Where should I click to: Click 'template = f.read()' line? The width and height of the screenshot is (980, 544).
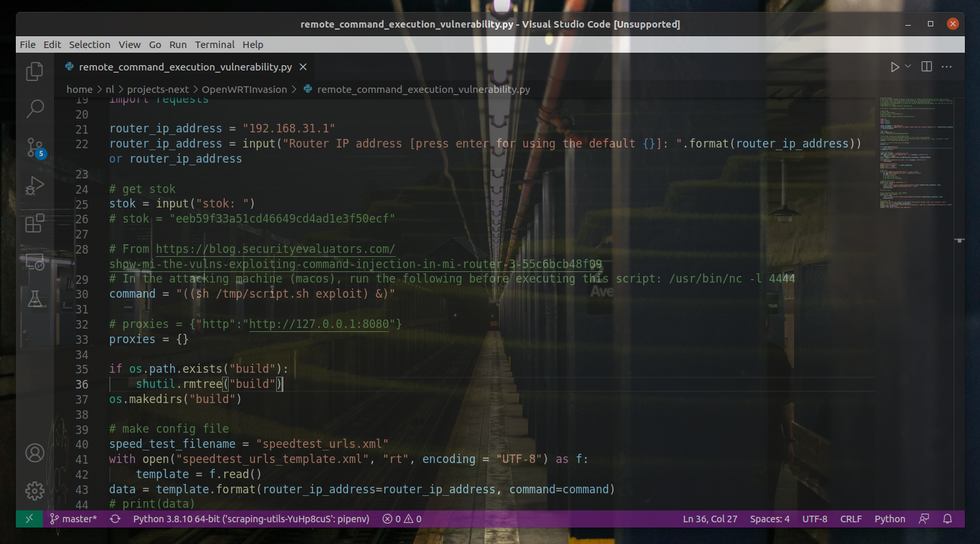198,474
